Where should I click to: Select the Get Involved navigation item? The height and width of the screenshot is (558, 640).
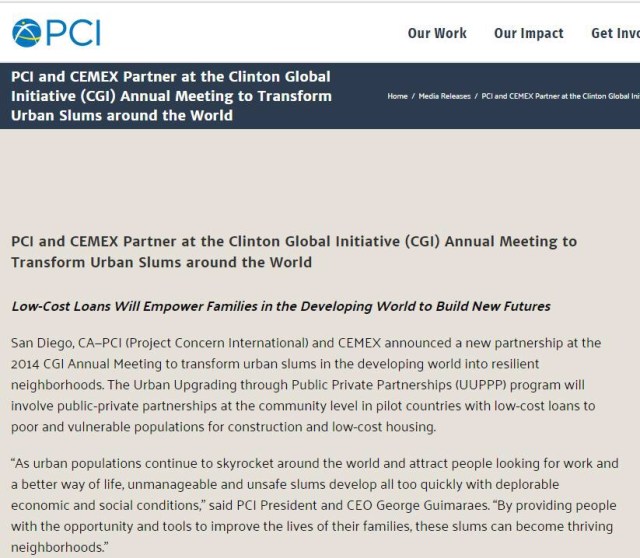(x=614, y=33)
